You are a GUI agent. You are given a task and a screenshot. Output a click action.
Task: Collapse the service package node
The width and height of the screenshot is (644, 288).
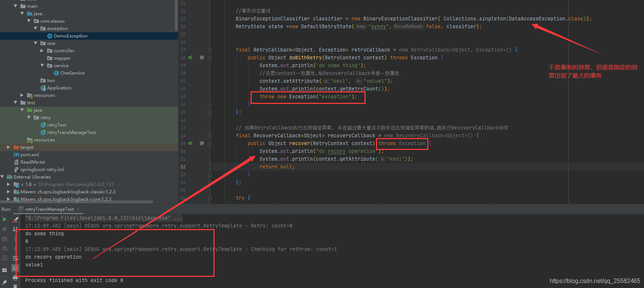(42, 65)
